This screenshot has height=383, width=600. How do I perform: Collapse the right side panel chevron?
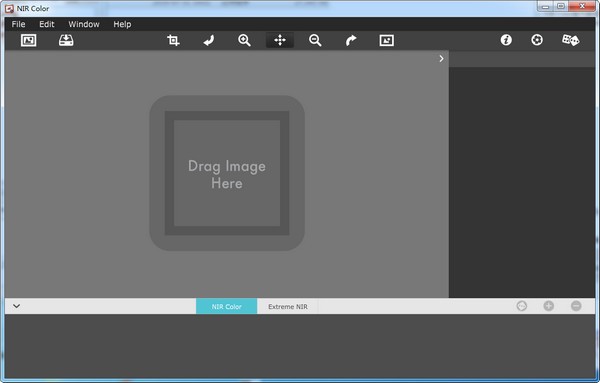(x=441, y=59)
